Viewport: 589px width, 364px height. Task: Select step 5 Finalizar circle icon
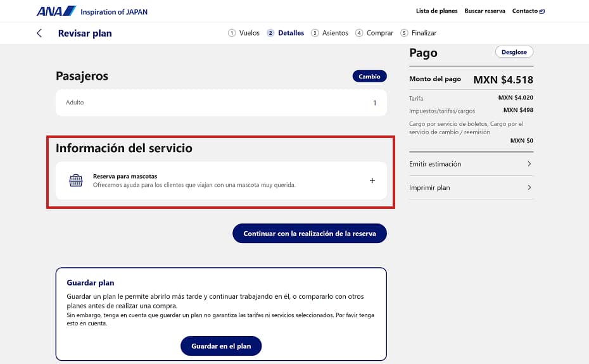click(x=404, y=33)
